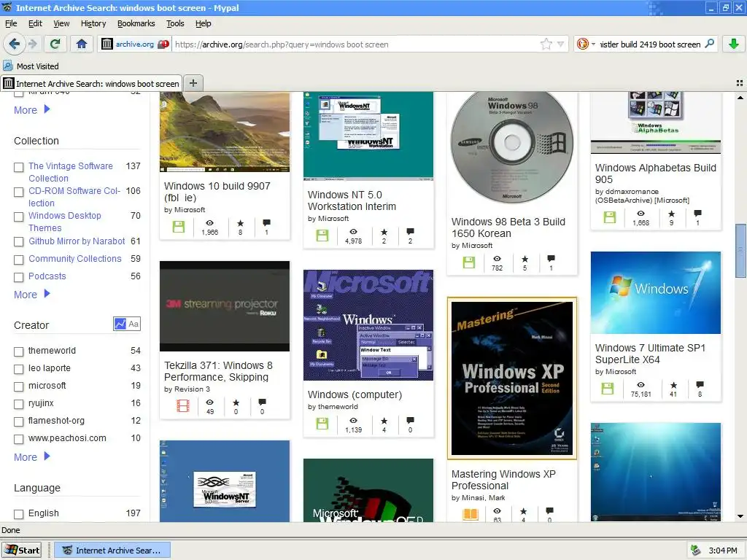
Task: Open Windows NT 5.0 Workstation Interim link
Action: click(352, 201)
